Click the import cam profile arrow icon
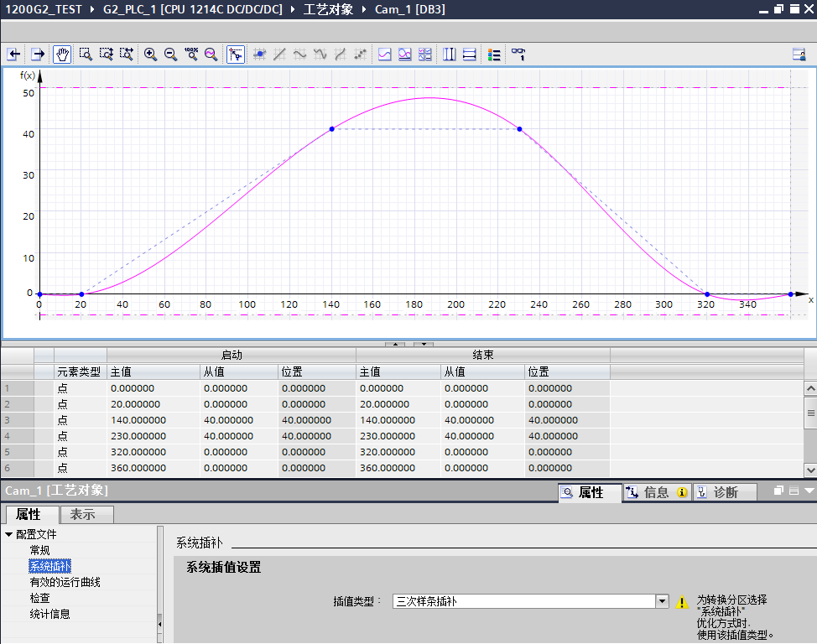 coord(14,55)
